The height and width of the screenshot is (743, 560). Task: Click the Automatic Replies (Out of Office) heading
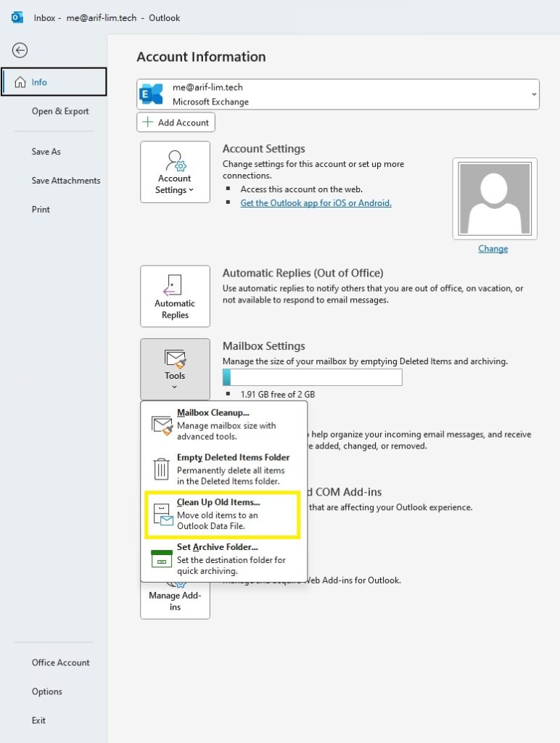click(302, 273)
